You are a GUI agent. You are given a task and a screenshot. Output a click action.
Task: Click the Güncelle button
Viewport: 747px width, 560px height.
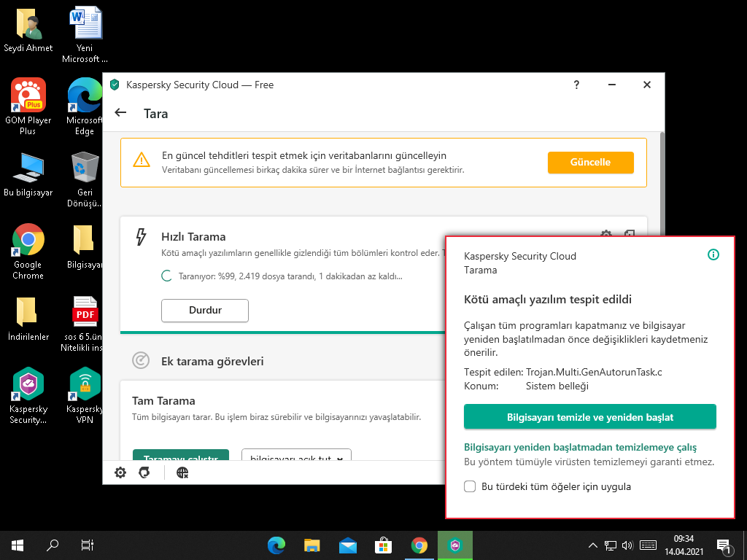tap(590, 163)
